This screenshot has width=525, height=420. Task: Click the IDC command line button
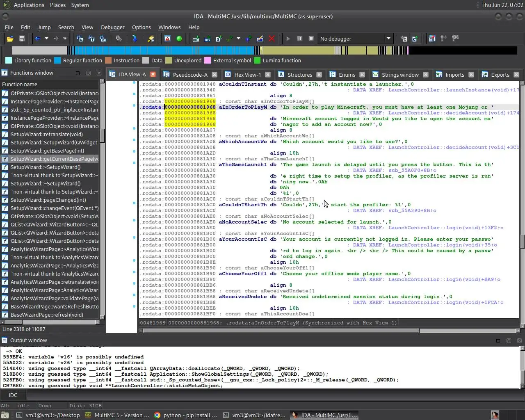pyautogui.click(x=13, y=395)
